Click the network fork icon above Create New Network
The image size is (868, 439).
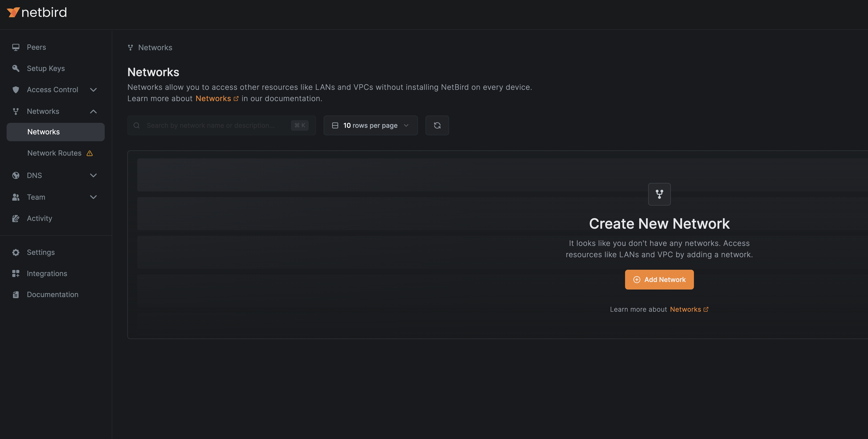(x=659, y=194)
